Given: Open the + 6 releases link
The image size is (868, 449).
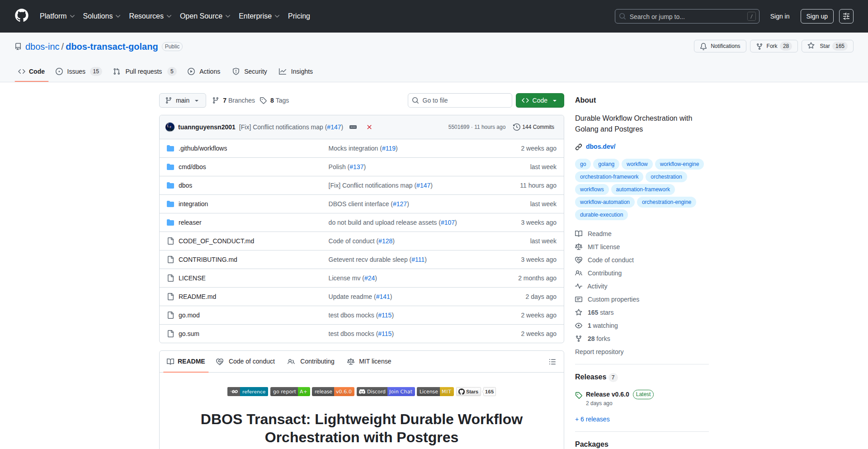Looking at the screenshot, I should coord(592,419).
